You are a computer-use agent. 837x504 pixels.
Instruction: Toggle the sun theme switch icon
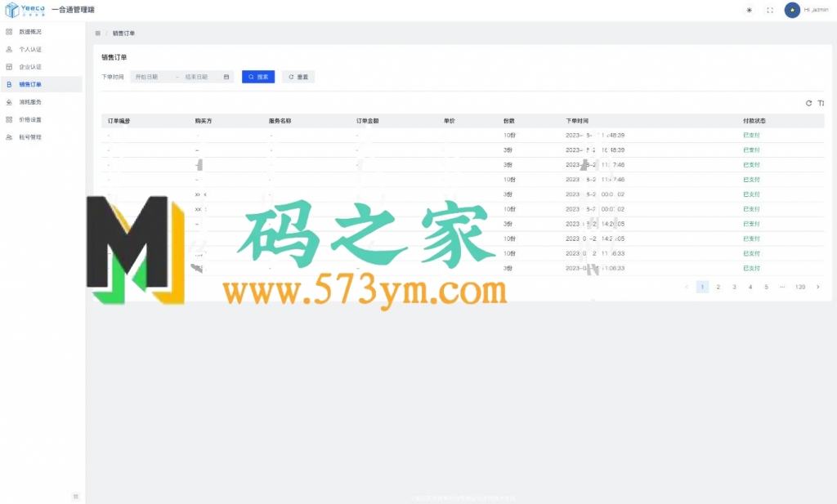pyautogui.click(x=750, y=10)
